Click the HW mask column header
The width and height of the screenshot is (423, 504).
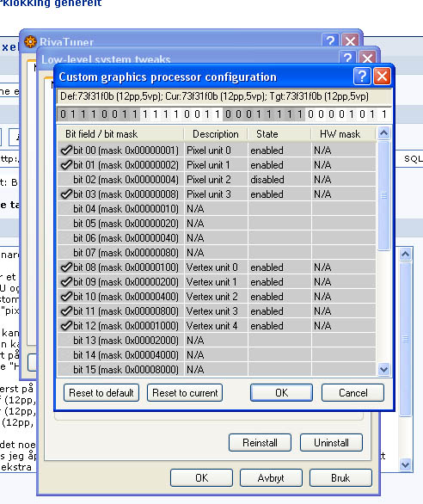343,133
